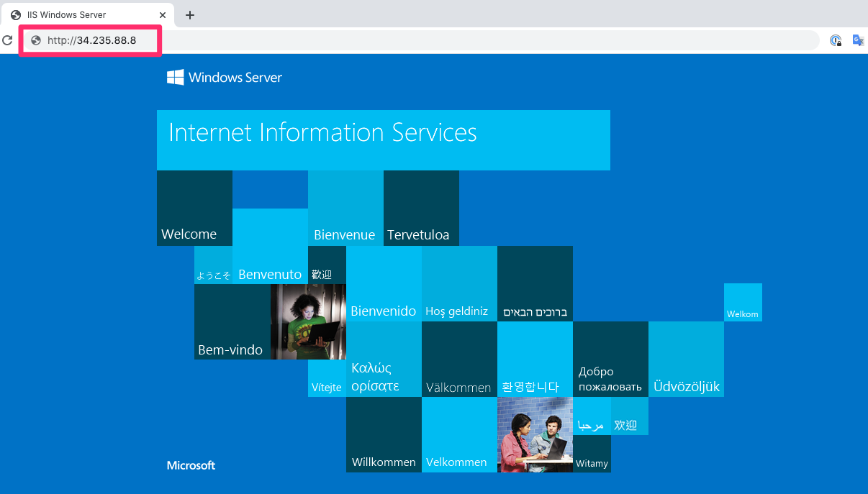The height and width of the screenshot is (494, 868).
Task: Click the Добро пожаловать tile
Action: (610, 360)
